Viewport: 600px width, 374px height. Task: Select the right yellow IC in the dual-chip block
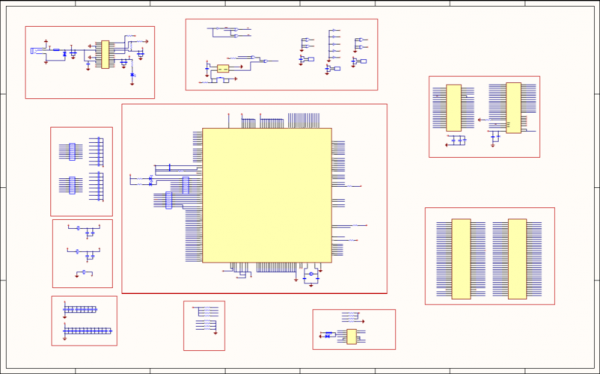pyautogui.click(x=514, y=108)
